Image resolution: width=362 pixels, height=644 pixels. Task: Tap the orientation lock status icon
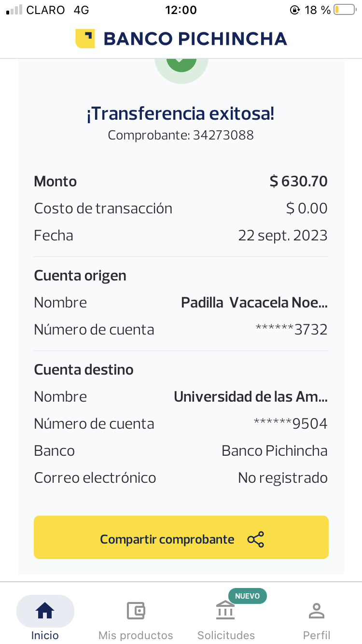click(294, 10)
